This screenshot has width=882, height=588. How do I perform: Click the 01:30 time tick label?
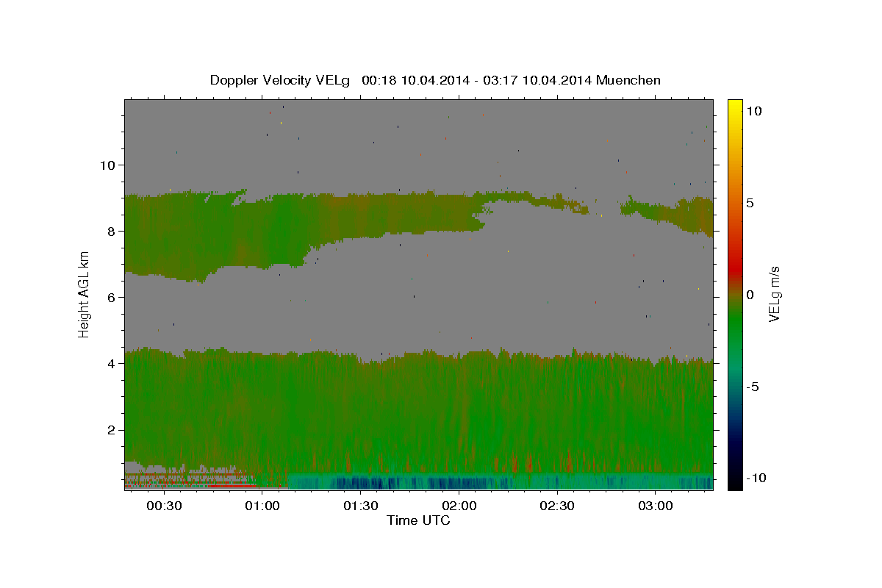[x=361, y=506]
